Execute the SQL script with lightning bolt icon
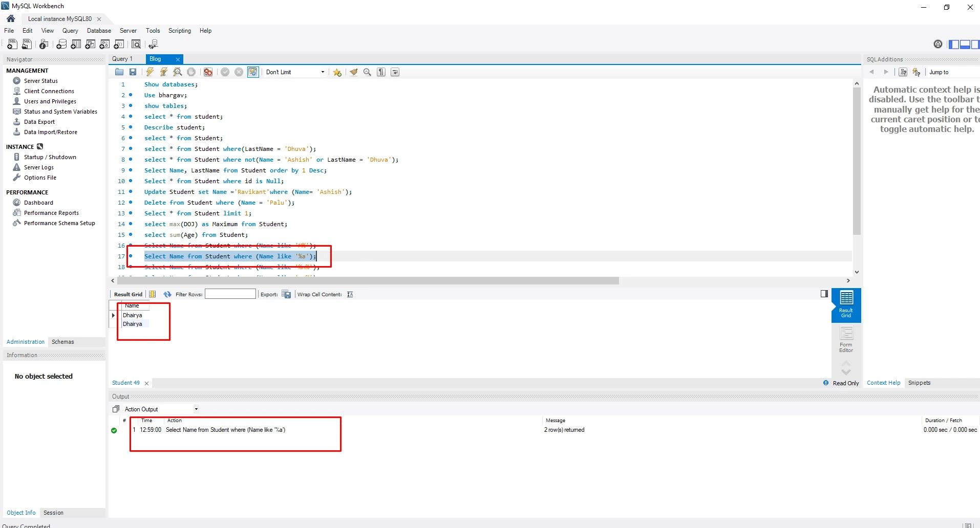The image size is (980, 528). tap(150, 72)
